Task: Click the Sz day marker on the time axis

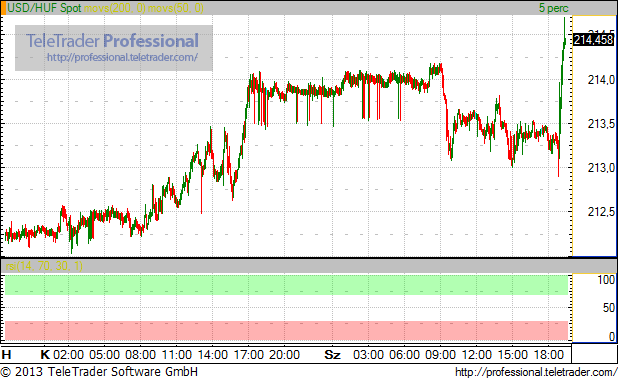Action: pyautogui.click(x=332, y=355)
